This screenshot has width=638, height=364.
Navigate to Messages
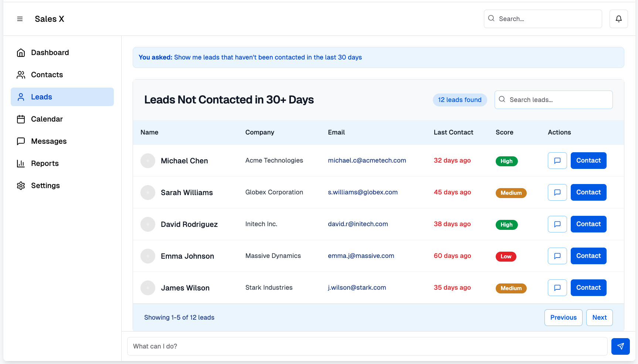point(62,141)
